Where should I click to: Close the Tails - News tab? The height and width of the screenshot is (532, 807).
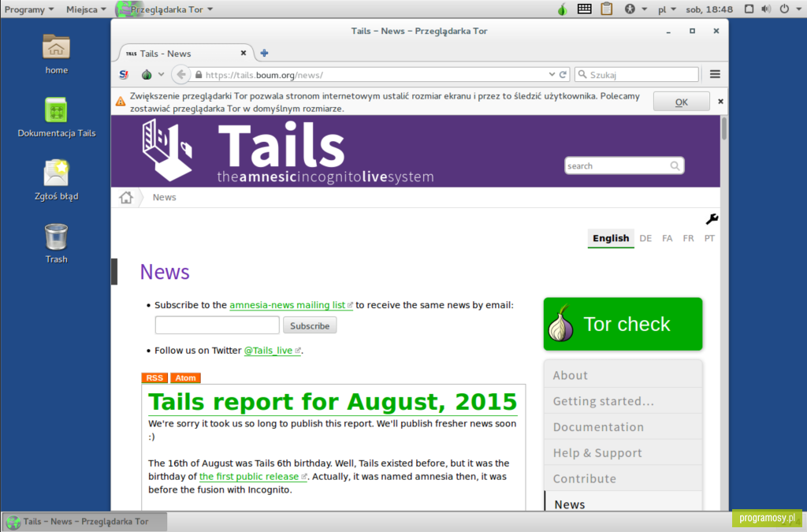pyautogui.click(x=244, y=53)
